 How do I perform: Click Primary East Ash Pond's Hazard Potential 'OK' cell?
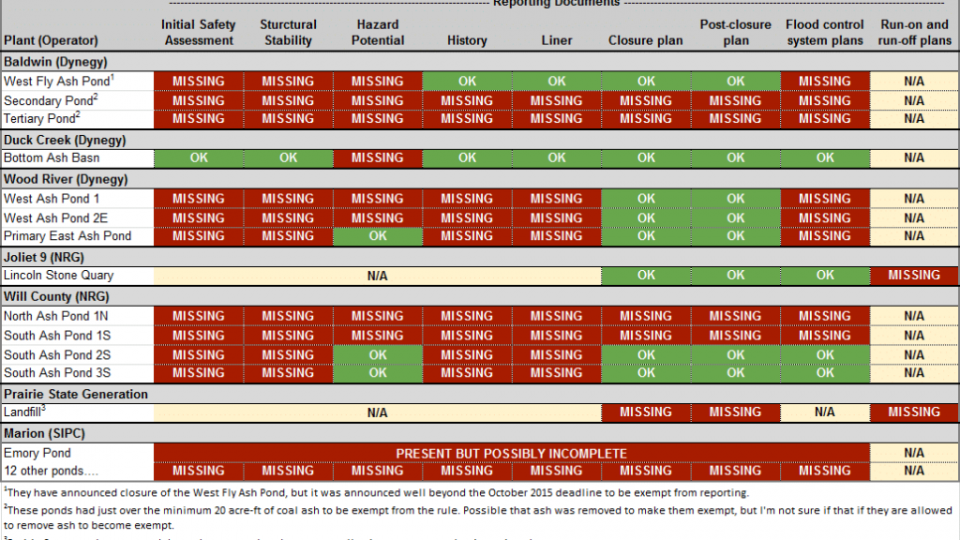pos(377,236)
